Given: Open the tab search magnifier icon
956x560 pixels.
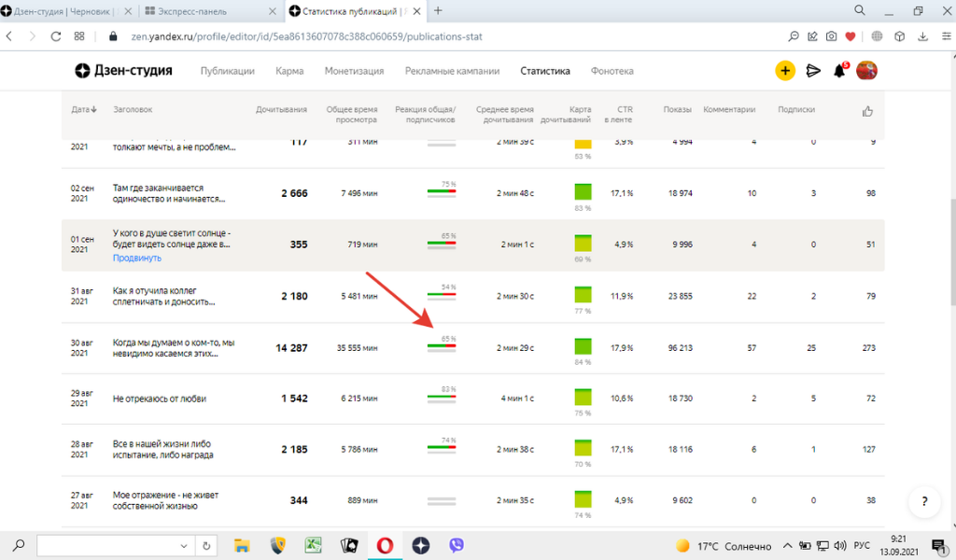Looking at the screenshot, I should 859,10.
